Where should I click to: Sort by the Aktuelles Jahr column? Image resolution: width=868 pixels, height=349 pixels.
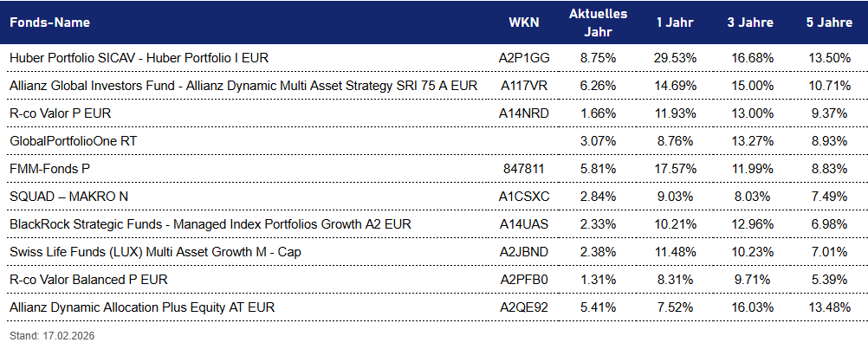pyautogui.click(x=598, y=23)
